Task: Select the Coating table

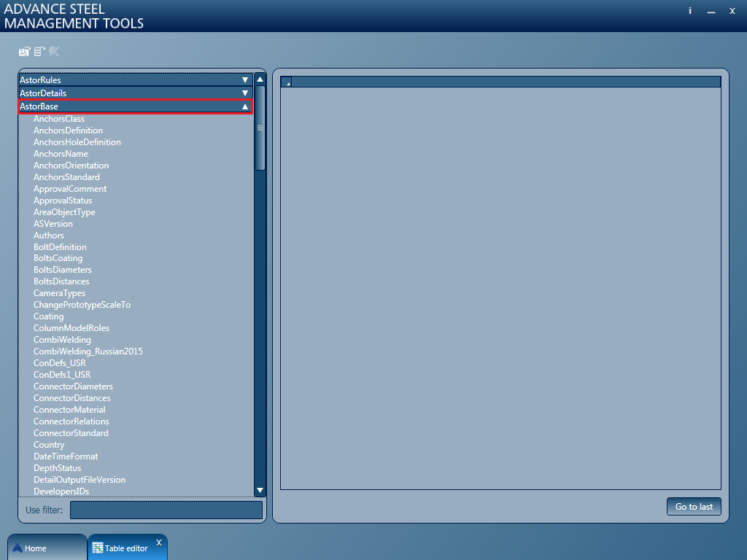Action: (x=49, y=316)
